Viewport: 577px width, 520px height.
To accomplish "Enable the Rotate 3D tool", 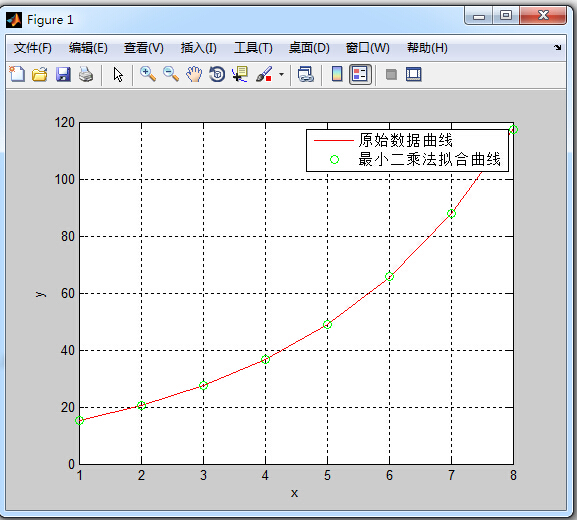I will click(217, 74).
